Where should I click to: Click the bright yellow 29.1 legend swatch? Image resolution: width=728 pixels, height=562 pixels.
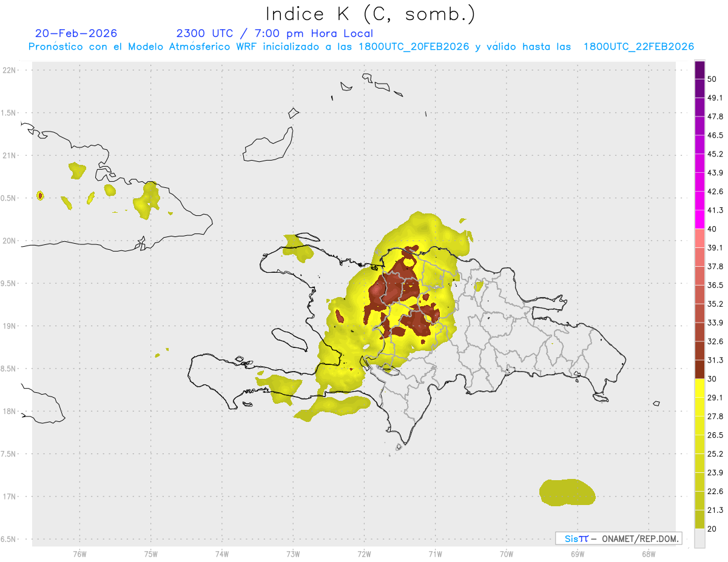(699, 388)
